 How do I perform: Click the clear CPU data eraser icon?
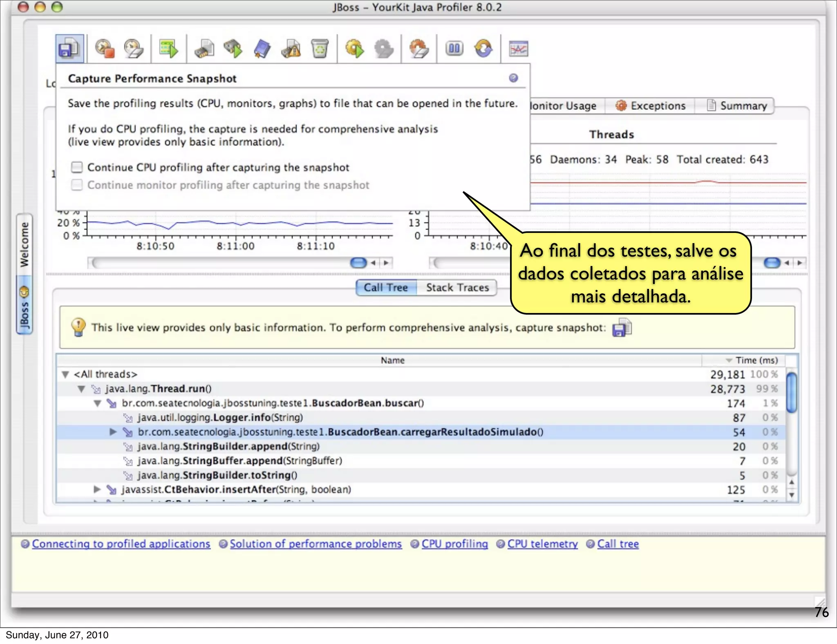point(133,49)
